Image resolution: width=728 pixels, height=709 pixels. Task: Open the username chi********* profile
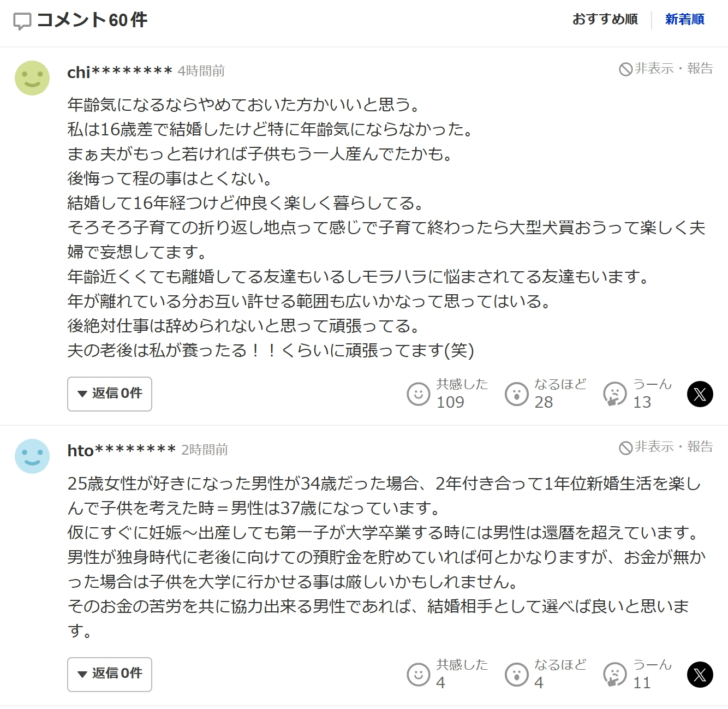click(120, 72)
